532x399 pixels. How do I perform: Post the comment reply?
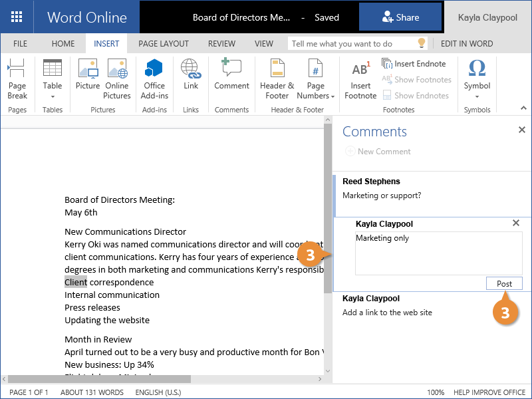click(x=504, y=284)
